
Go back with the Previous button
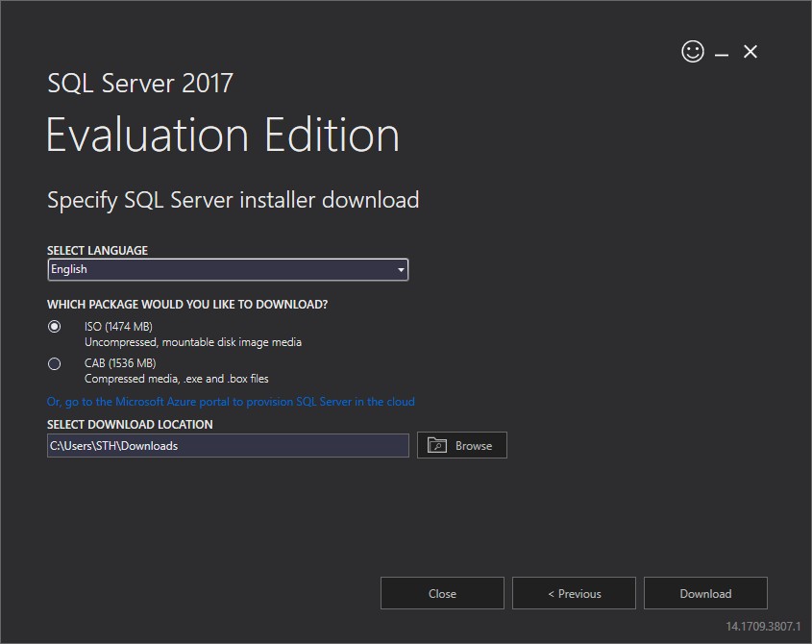[574, 593]
